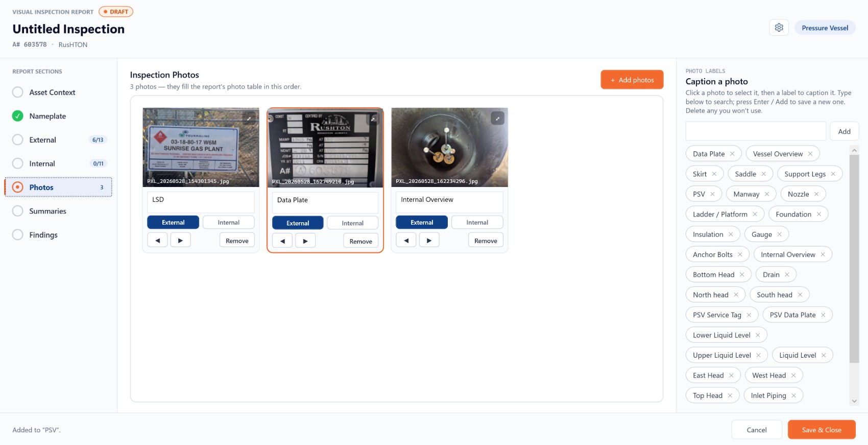The image size is (868, 445).
Task: Select the Rushton data plate thumbnail
Action: pyautogui.click(x=325, y=148)
